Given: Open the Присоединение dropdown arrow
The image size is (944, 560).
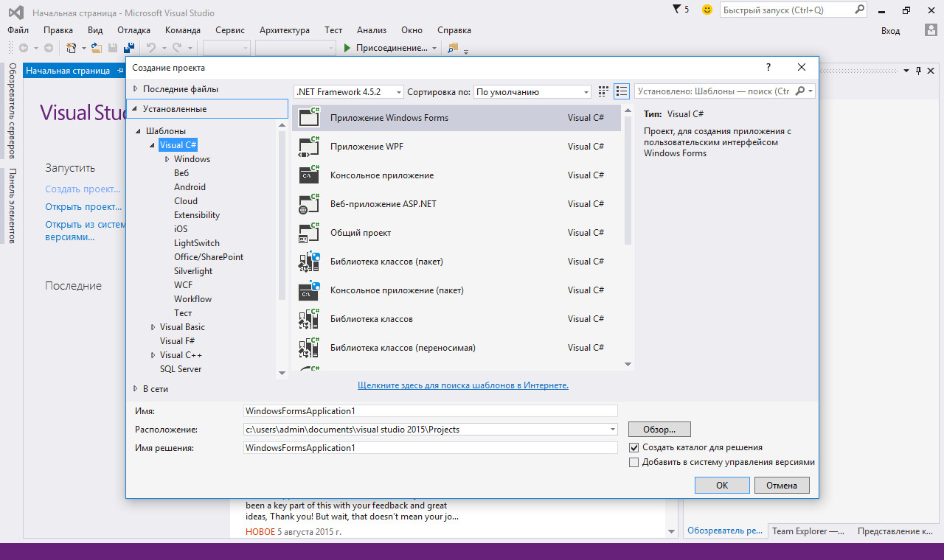Looking at the screenshot, I should pyautogui.click(x=434, y=48).
